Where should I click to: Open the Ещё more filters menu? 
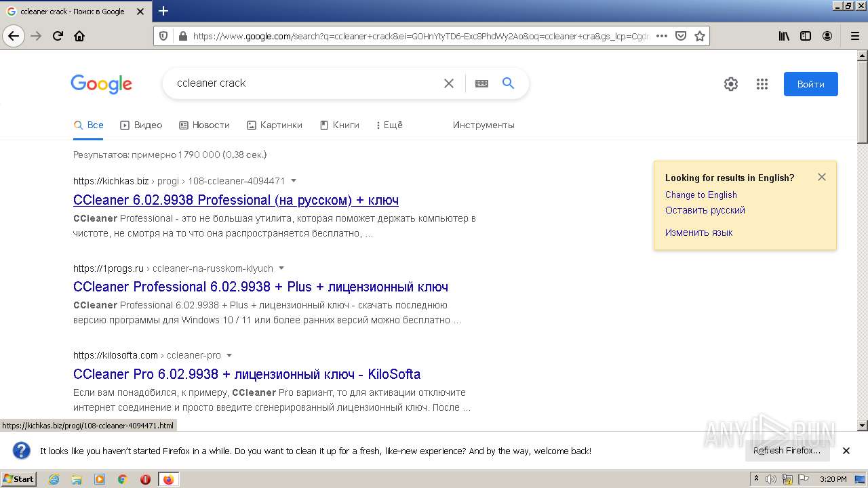pyautogui.click(x=389, y=125)
